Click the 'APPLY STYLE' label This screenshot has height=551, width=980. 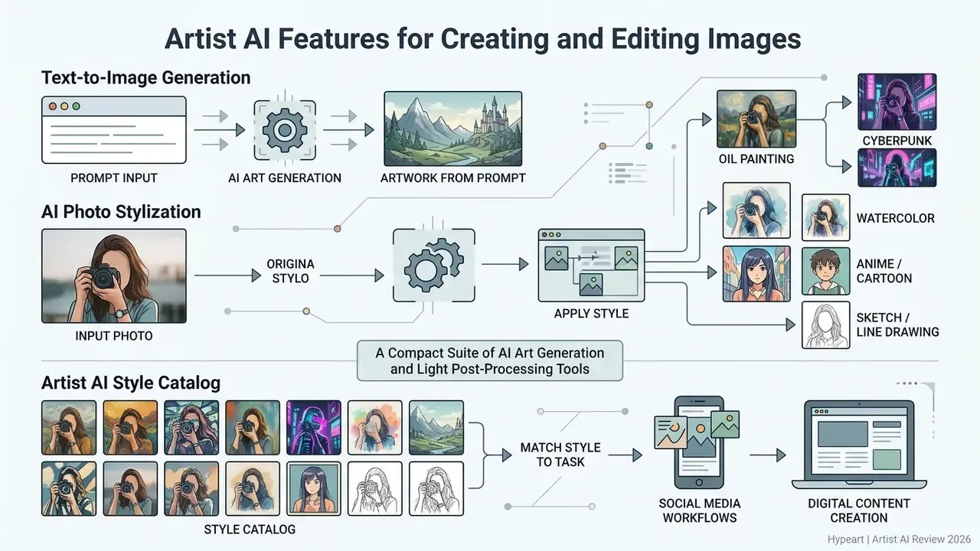pyautogui.click(x=591, y=314)
